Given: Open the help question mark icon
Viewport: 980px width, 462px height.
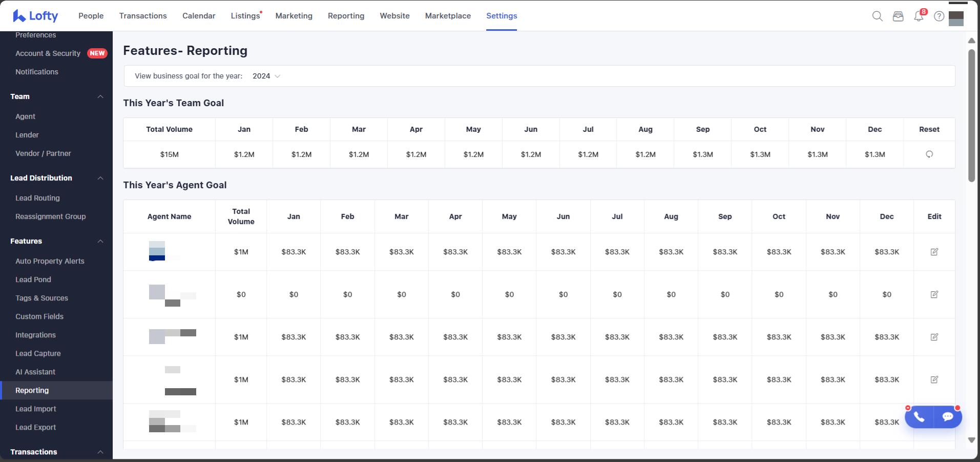Looking at the screenshot, I should [939, 16].
